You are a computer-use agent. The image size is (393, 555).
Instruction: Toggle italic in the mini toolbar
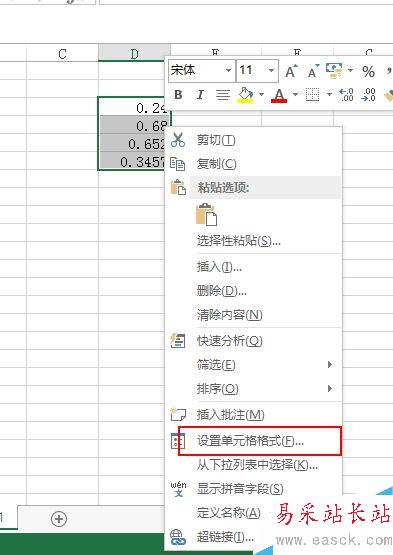[200, 95]
